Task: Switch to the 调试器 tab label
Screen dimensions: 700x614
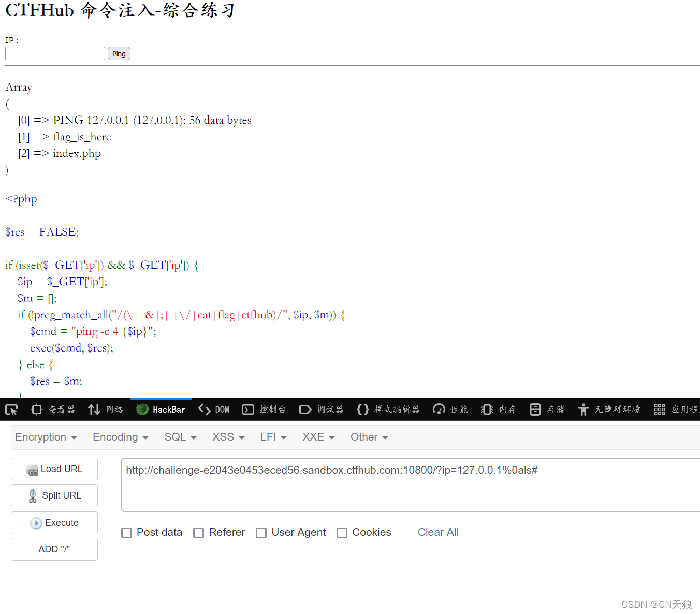Action: pyautogui.click(x=330, y=410)
